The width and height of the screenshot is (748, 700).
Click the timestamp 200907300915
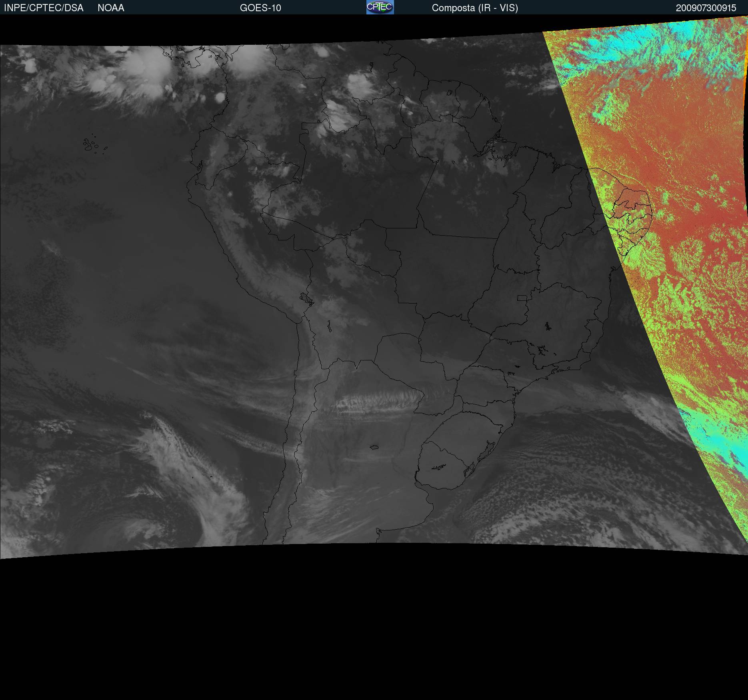pos(706,8)
